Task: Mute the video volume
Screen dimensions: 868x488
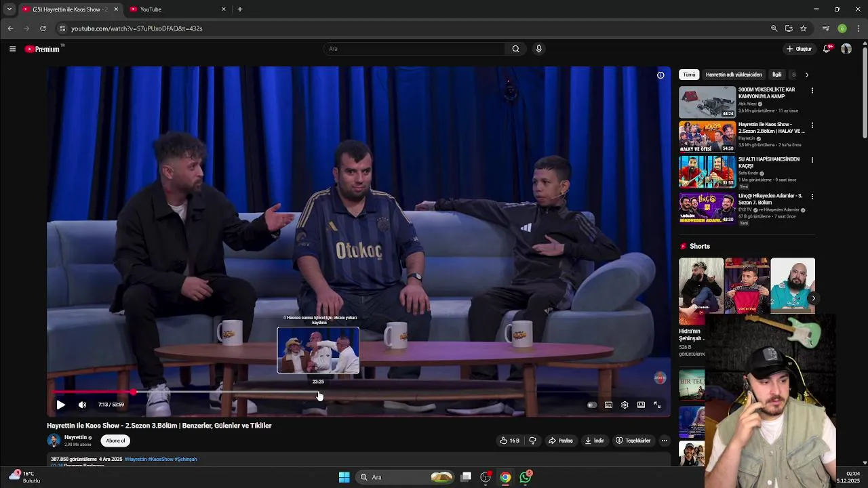Action: click(82, 405)
